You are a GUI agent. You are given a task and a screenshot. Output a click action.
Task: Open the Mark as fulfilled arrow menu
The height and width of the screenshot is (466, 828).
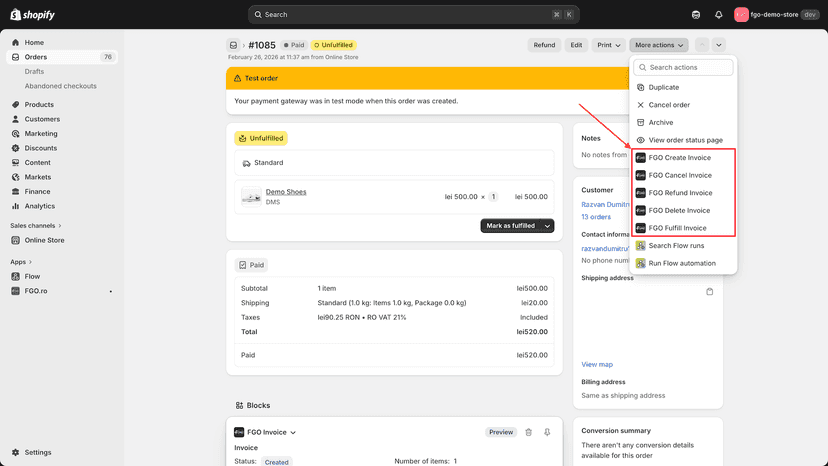pos(548,226)
